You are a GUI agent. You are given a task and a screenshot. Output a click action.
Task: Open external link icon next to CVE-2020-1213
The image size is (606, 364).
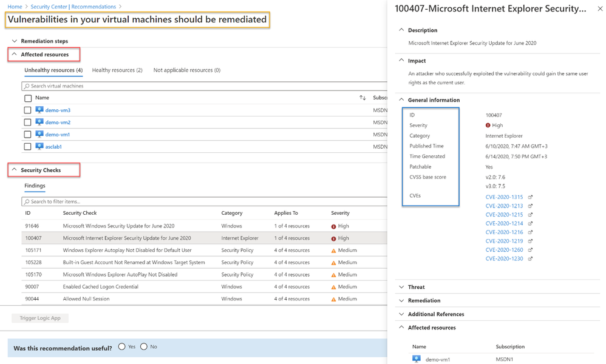pos(530,206)
